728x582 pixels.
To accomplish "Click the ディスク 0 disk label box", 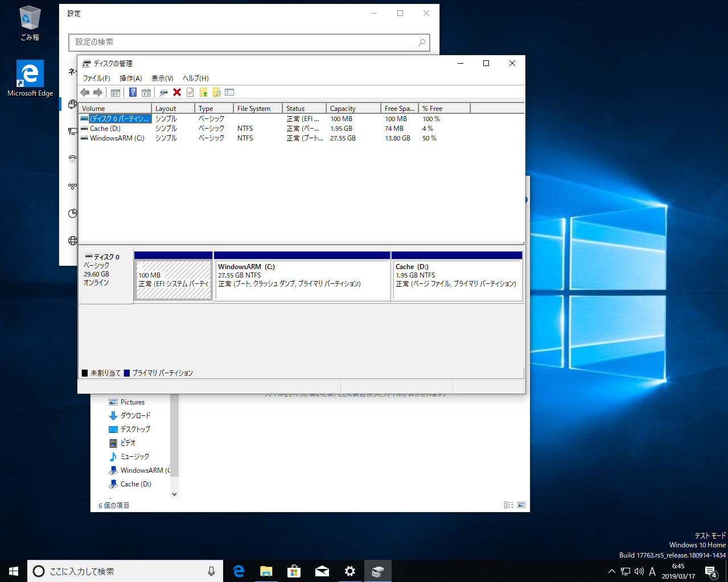I will (105, 276).
